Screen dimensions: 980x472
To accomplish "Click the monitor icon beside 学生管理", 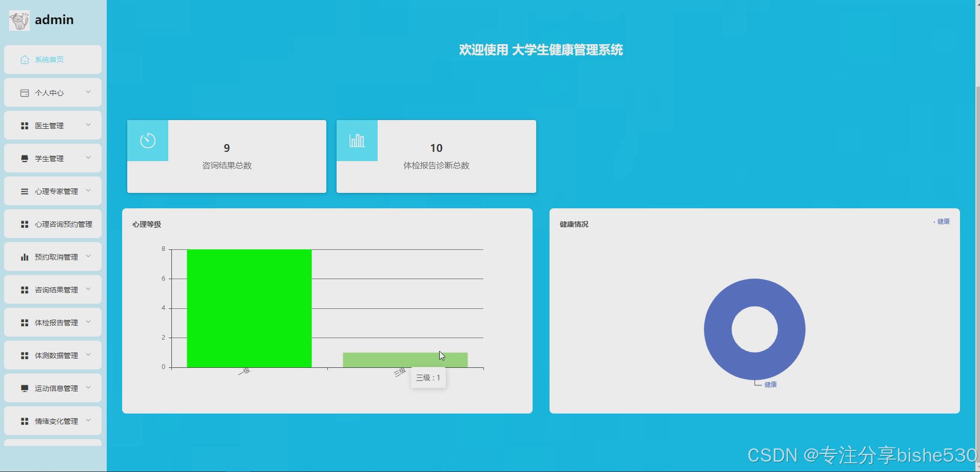I will click(24, 158).
